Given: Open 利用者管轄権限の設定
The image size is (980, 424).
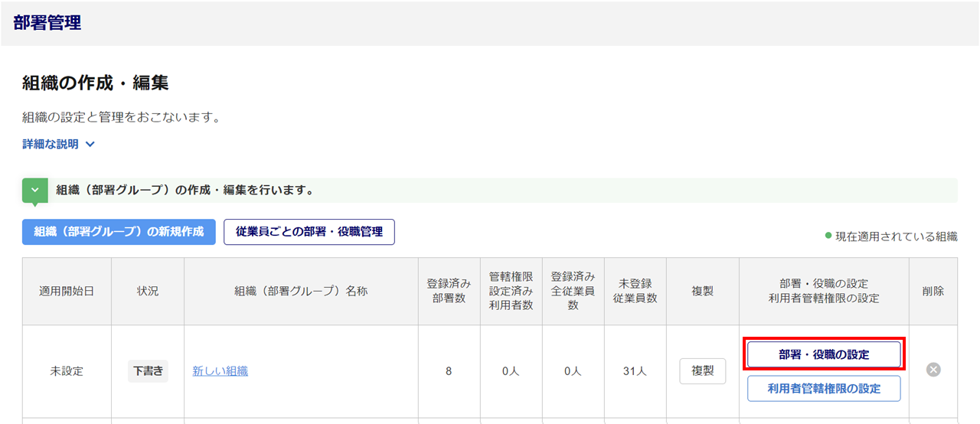Looking at the screenshot, I should coord(824,389).
